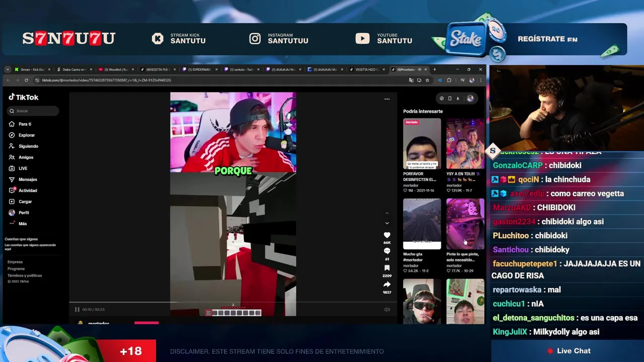The width and height of the screenshot is (644, 362).
Task: Open the Pinte lo que pinte thumbnail
Action: coord(465,224)
